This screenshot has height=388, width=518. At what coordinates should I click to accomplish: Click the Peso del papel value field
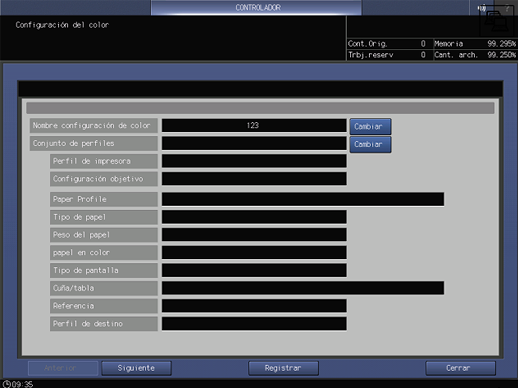coord(254,235)
